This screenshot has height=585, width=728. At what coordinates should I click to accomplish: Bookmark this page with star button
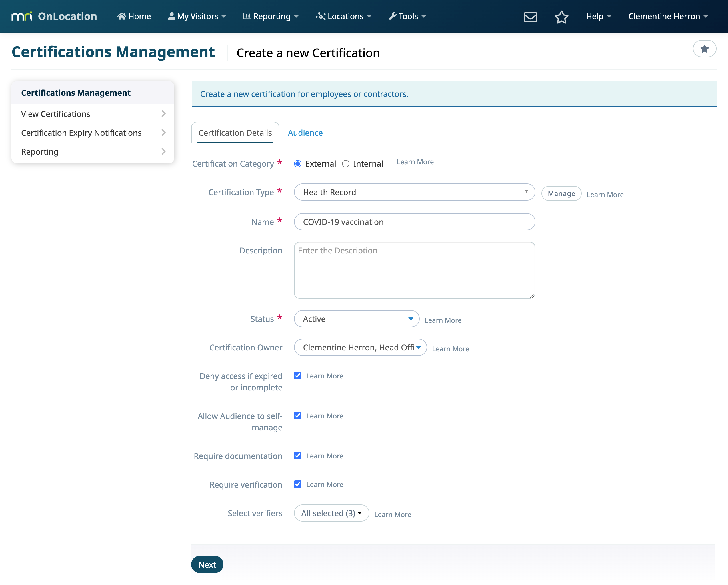704,49
